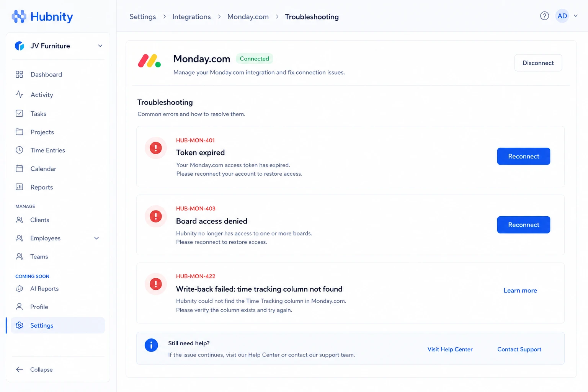Image resolution: width=588 pixels, height=392 pixels.
Task: Click the blue info icon beside Still need help
Action: [151, 345]
